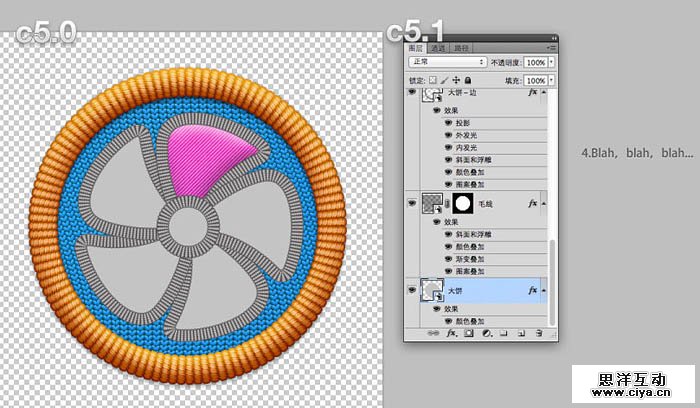700x408 pixels.
Task: Add a layer mask via bottom icon
Action: pyautogui.click(x=469, y=333)
